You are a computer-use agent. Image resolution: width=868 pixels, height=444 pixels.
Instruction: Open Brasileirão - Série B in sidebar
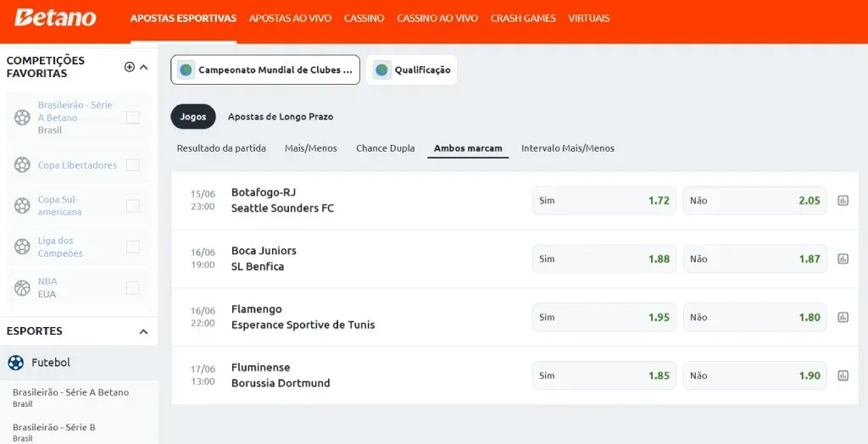(x=54, y=428)
